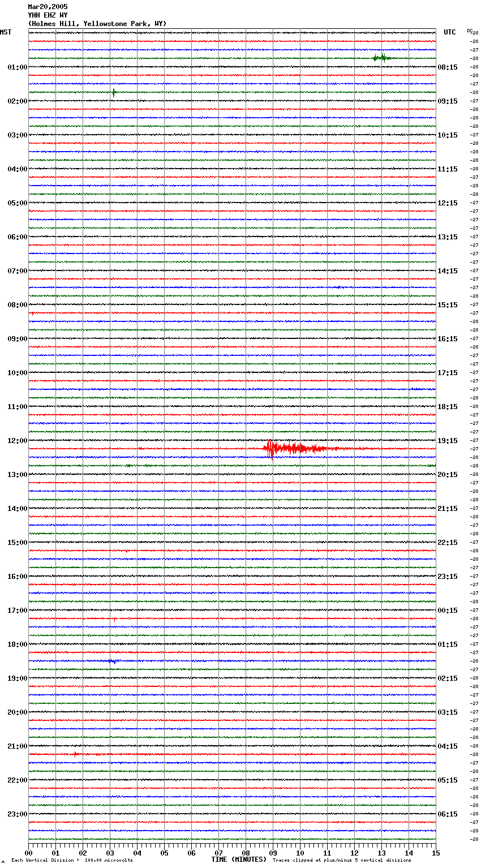Click the "11:00" MST time label

pyautogui.click(x=18, y=407)
